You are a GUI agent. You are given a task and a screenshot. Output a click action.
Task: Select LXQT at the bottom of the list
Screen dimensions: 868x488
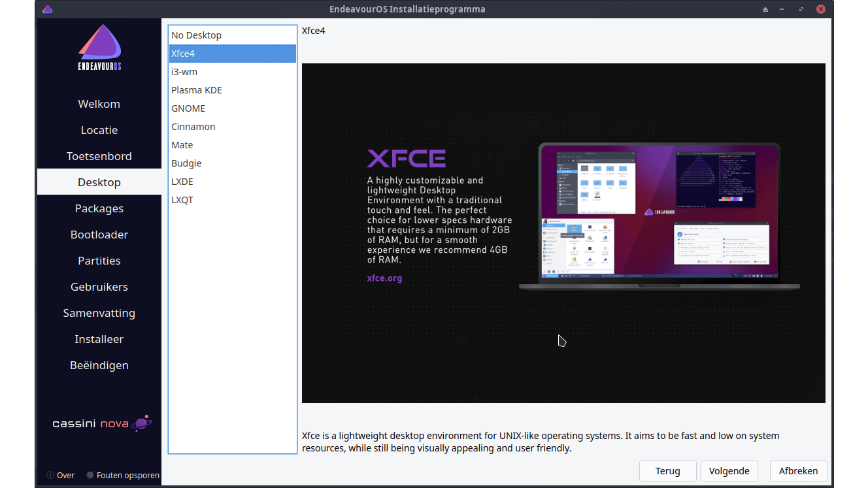pyautogui.click(x=182, y=199)
